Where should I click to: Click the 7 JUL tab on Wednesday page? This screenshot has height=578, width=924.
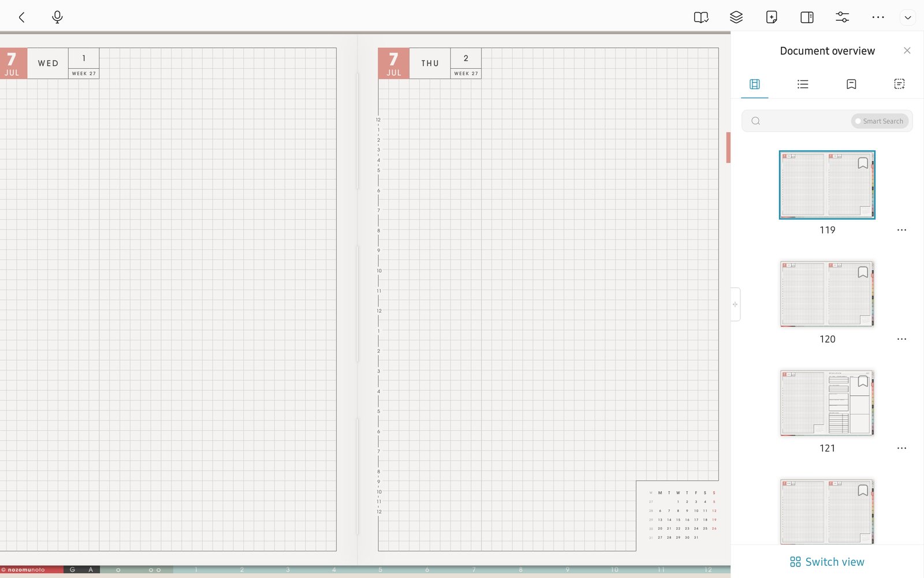tap(12, 64)
